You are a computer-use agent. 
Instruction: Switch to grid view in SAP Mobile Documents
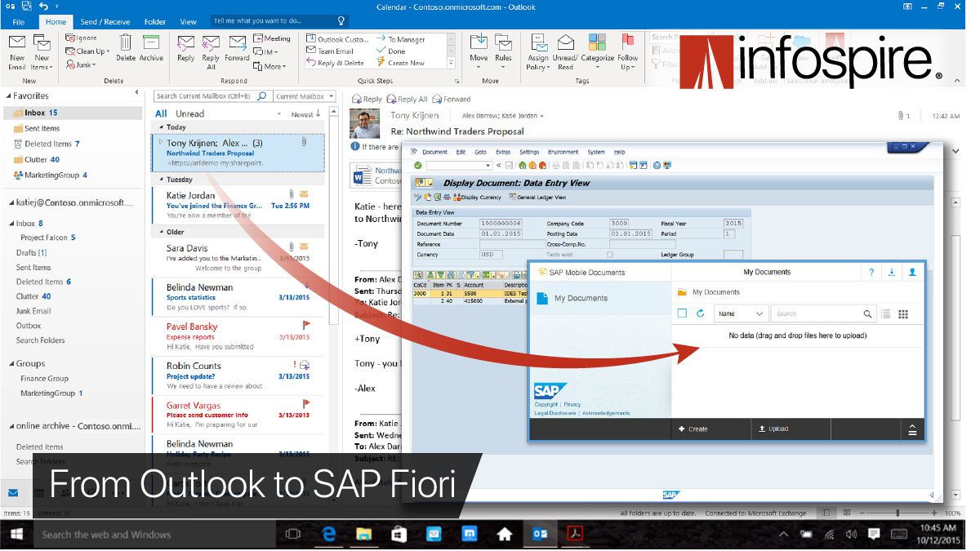click(x=903, y=313)
